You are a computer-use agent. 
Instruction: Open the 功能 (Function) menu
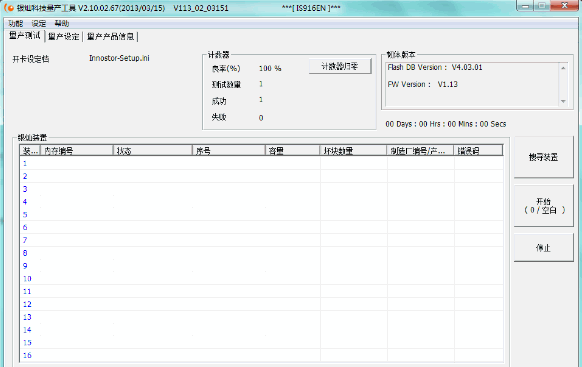(16, 24)
